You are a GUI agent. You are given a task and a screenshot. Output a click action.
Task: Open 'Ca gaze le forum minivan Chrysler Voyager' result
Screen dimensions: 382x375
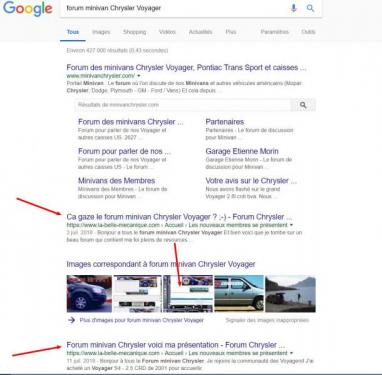179,217
